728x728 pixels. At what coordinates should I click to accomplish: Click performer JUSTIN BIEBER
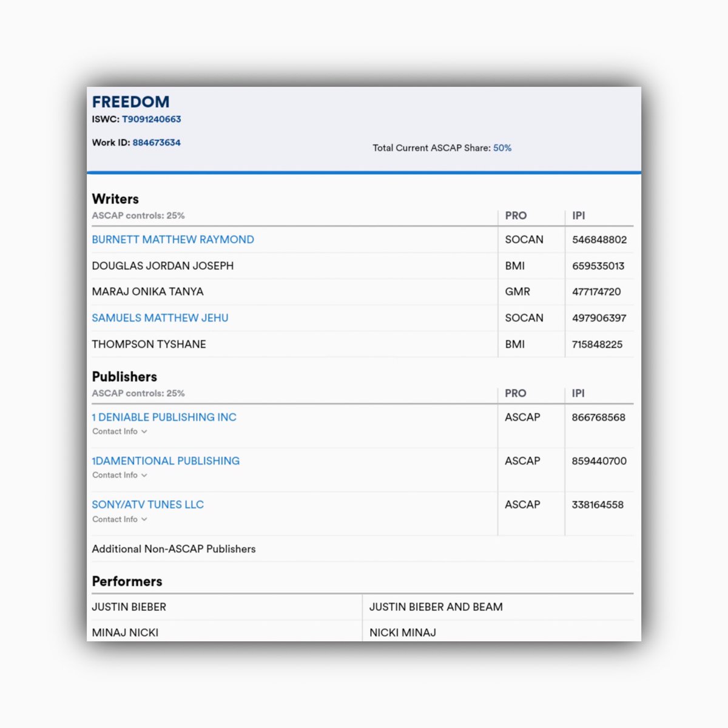[129, 607]
